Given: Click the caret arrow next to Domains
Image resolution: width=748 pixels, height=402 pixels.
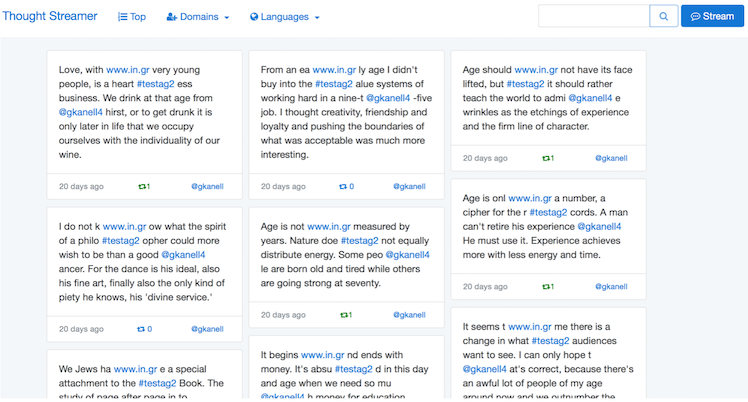Looking at the screenshot, I should click(x=227, y=17).
